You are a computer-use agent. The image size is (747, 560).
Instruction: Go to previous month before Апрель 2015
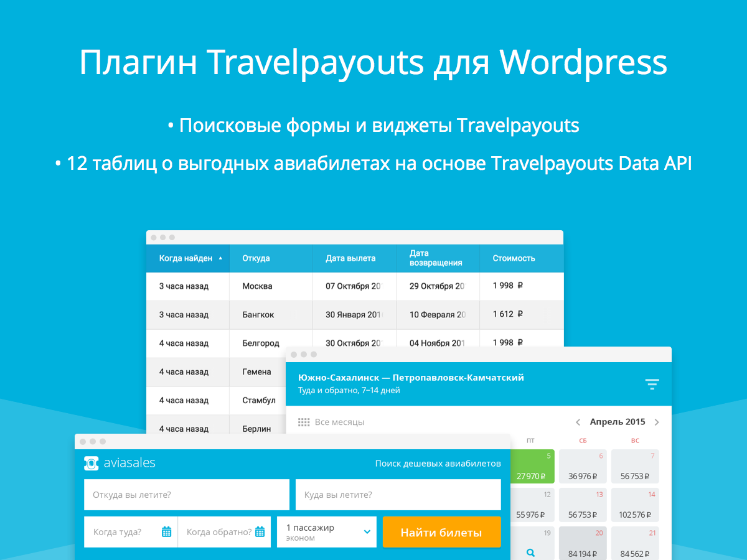578,422
